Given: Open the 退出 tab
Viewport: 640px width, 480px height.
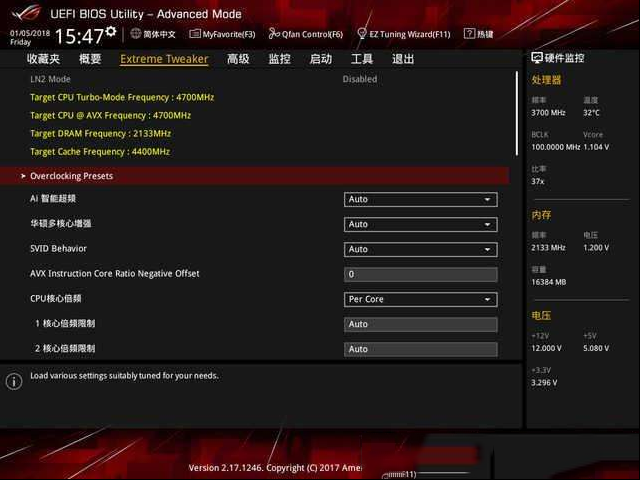Looking at the screenshot, I should (403, 59).
